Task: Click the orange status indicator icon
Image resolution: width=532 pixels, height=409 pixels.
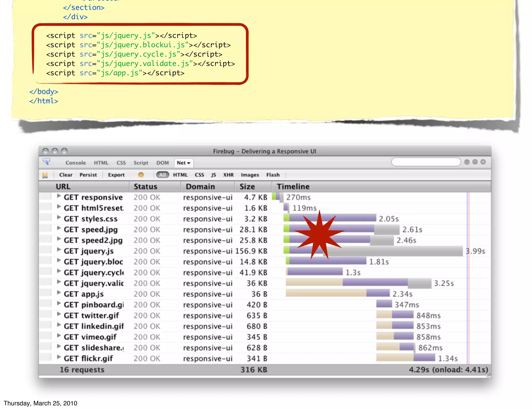Action: pos(141,175)
